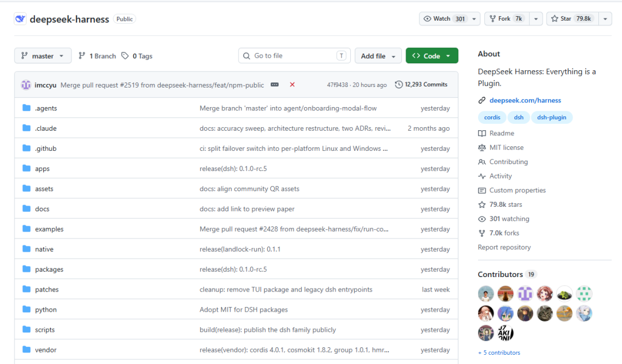The width and height of the screenshot is (622, 364).
Task: Select the dsh topic tag
Action: pyautogui.click(x=518, y=117)
